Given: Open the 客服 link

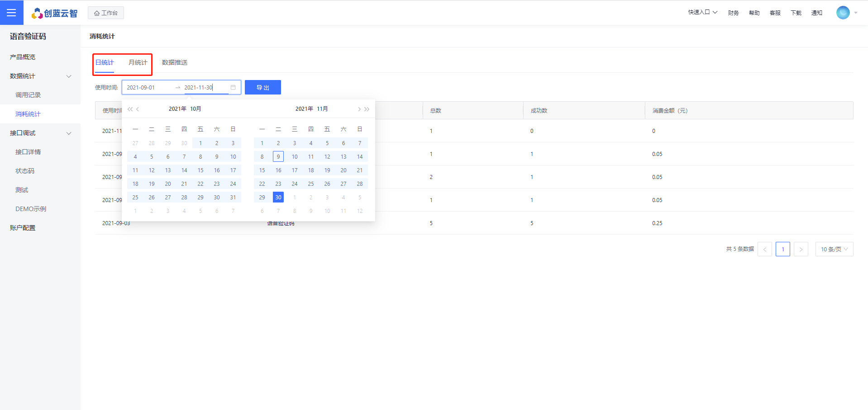Looking at the screenshot, I should point(775,13).
